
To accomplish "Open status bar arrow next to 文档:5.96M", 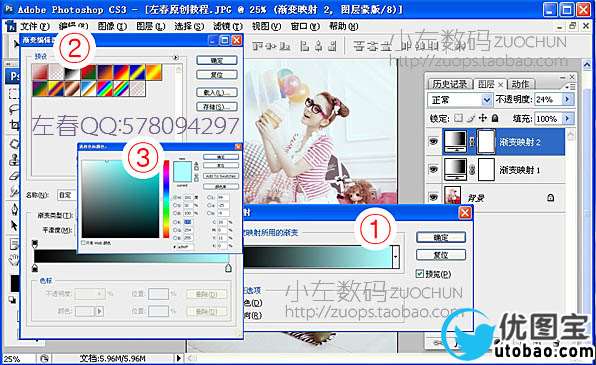I will 178,358.
